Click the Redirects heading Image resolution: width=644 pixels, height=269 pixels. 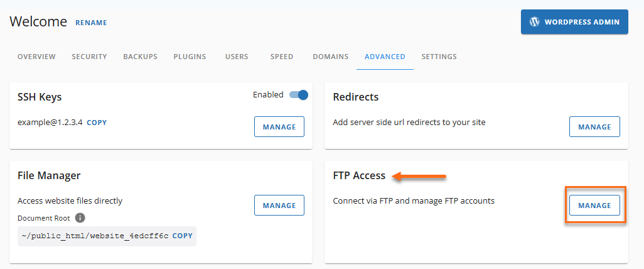coord(356,97)
